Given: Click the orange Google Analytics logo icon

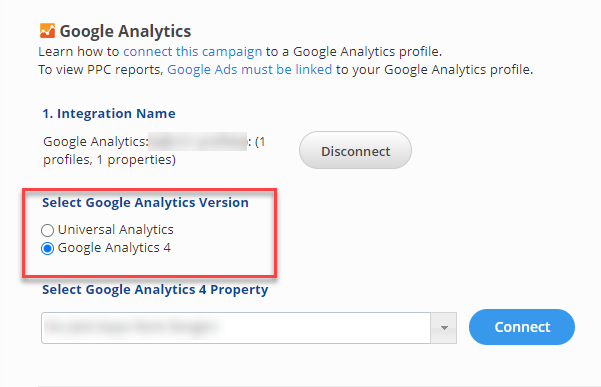Looking at the screenshot, I should (x=47, y=31).
